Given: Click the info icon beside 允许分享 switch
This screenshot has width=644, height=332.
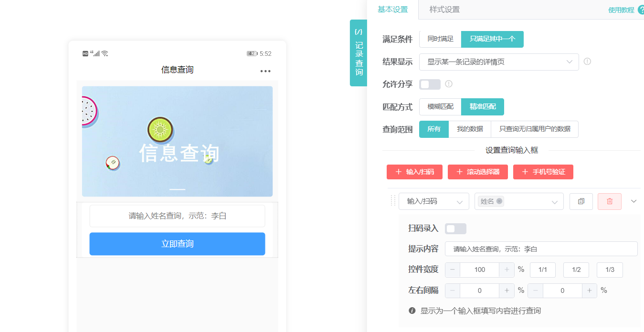Looking at the screenshot, I should point(447,84).
